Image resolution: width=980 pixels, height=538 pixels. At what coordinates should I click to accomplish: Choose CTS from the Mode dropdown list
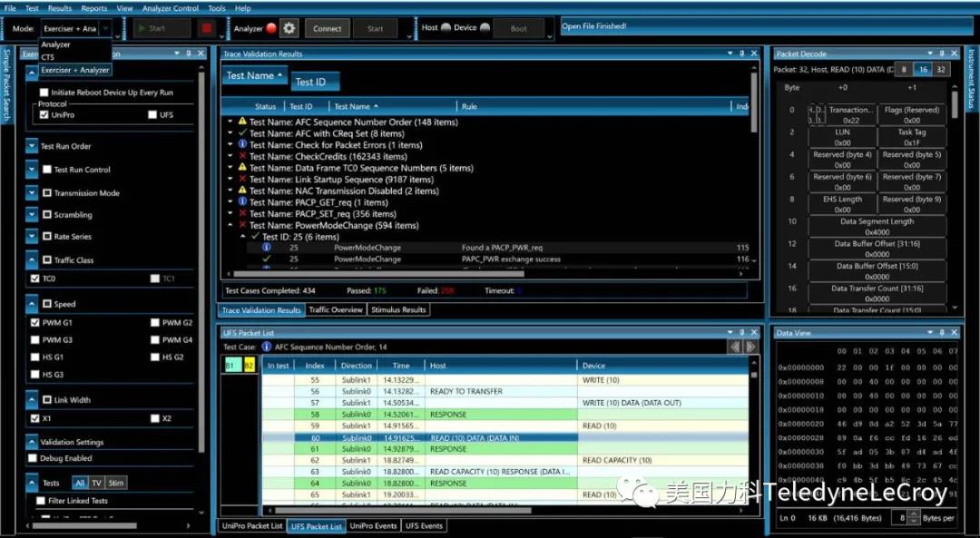coord(48,57)
